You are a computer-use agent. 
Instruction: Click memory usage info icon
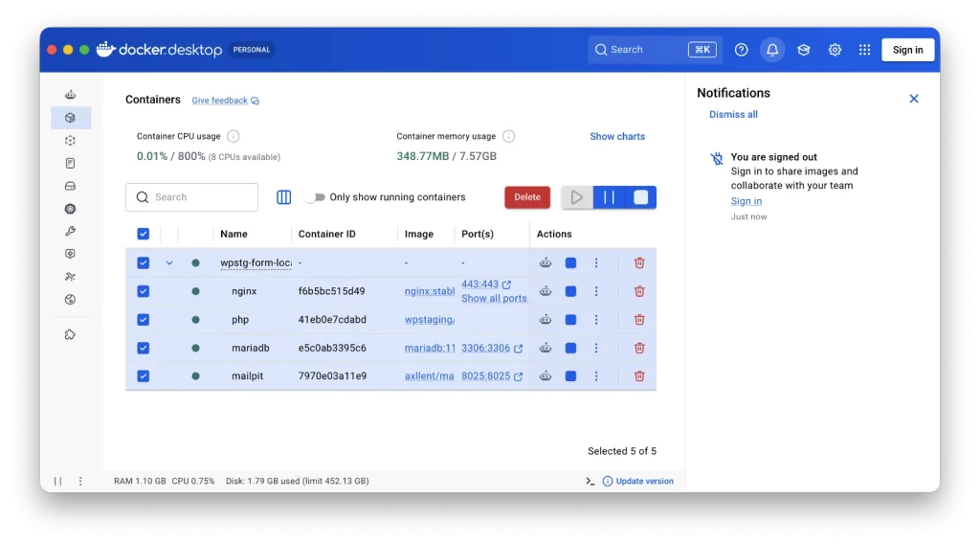point(509,136)
